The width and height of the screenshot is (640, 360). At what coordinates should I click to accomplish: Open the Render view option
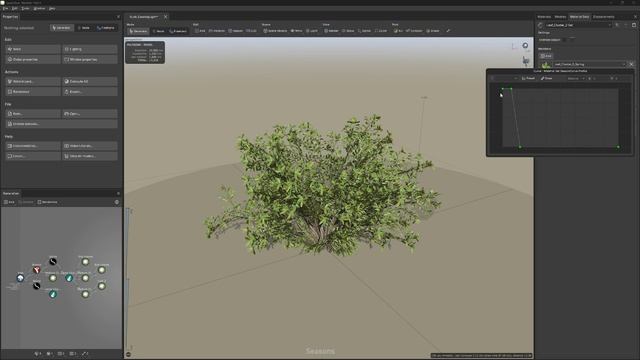click(x=331, y=31)
